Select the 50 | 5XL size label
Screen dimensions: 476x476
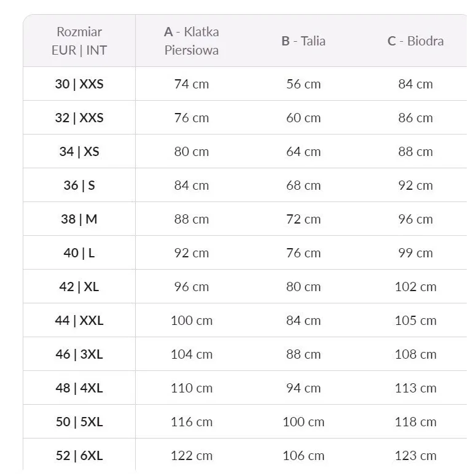click(x=79, y=422)
